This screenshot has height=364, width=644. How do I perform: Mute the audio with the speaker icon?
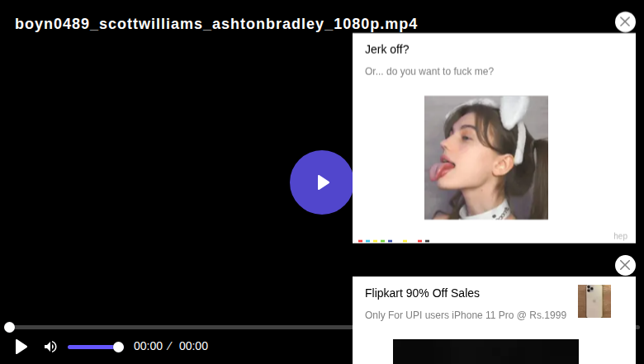click(x=50, y=347)
